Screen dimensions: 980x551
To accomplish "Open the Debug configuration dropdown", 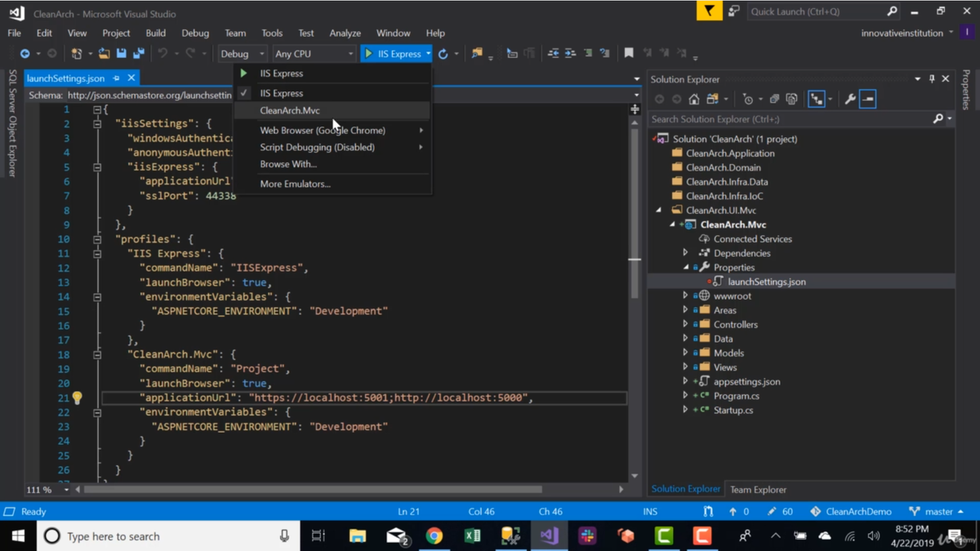I will [x=243, y=54].
